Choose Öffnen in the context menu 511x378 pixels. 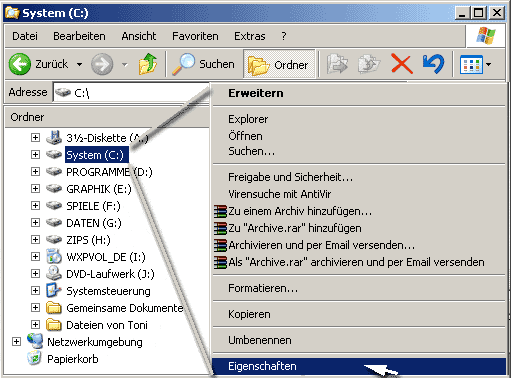(359, 136)
